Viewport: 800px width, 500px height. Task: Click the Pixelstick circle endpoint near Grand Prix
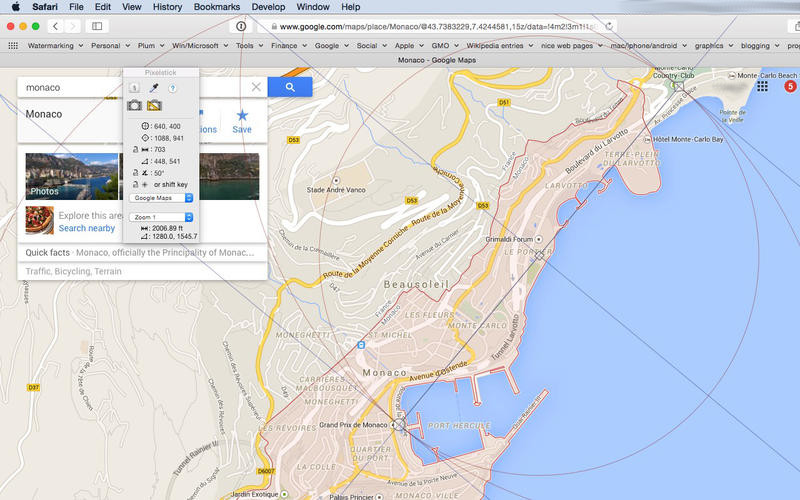[x=399, y=423]
